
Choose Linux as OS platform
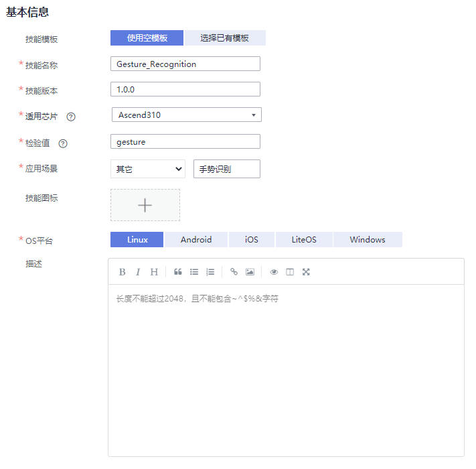pos(137,240)
